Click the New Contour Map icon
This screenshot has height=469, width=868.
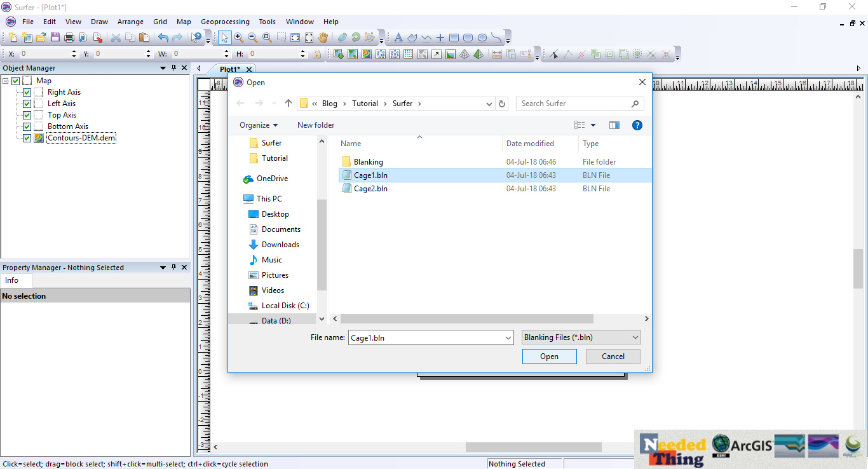tap(367, 54)
